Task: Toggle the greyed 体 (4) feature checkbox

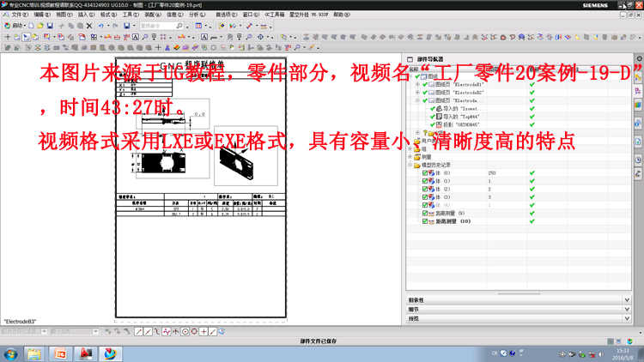Action: click(x=425, y=205)
